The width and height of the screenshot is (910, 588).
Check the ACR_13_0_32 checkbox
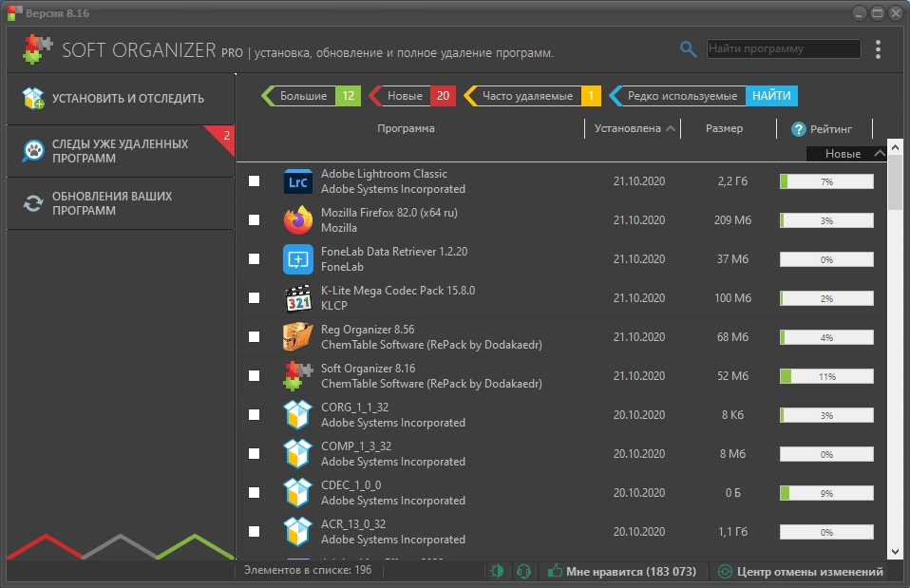point(255,531)
